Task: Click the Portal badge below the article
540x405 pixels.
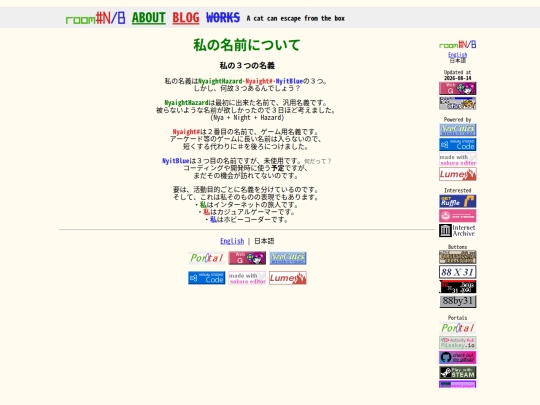Action: [x=207, y=258]
